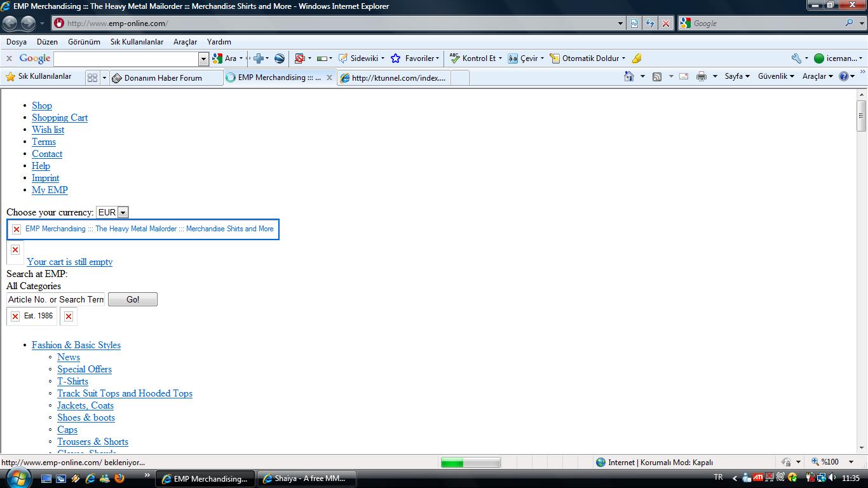Viewport: 868px width, 488px height.
Task: Open the Sık Kullanılanlar menu in menu bar
Action: (137, 42)
